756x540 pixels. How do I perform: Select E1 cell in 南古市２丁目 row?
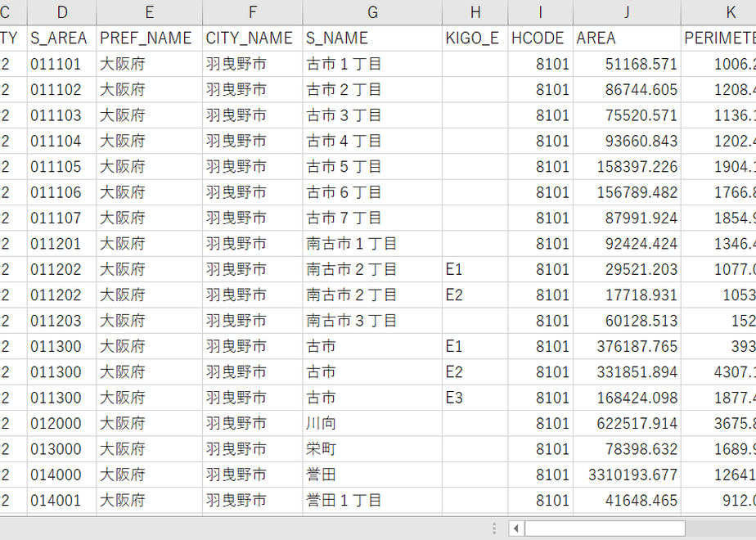pos(475,269)
